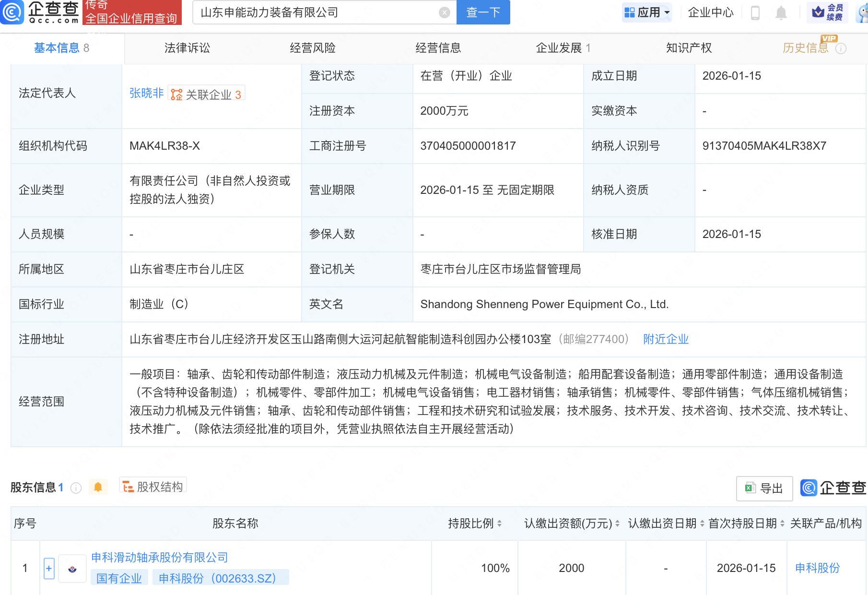Open the 历史信息 VIP tab
The height and width of the screenshot is (595, 868).
(805, 48)
